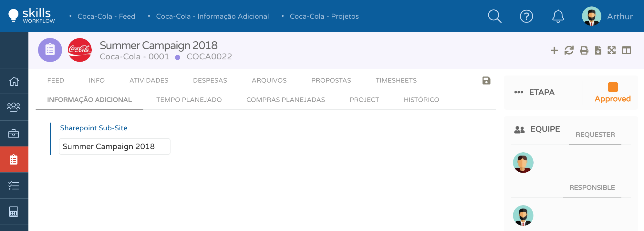Screen dimensions: 644x231
Task: Open Arthur's profile avatar
Action: point(591,16)
